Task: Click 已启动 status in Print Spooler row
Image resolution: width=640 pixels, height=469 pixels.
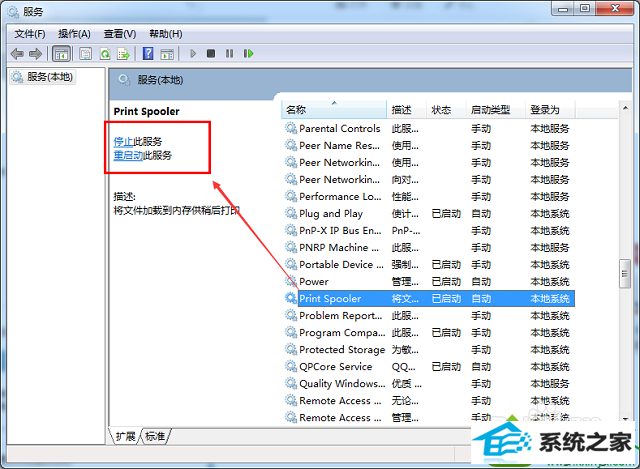Action: (446, 299)
